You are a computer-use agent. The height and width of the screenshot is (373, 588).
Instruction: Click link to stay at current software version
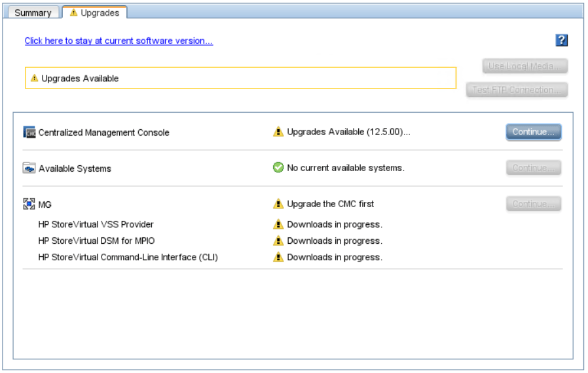pyautogui.click(x=119, y=41)
